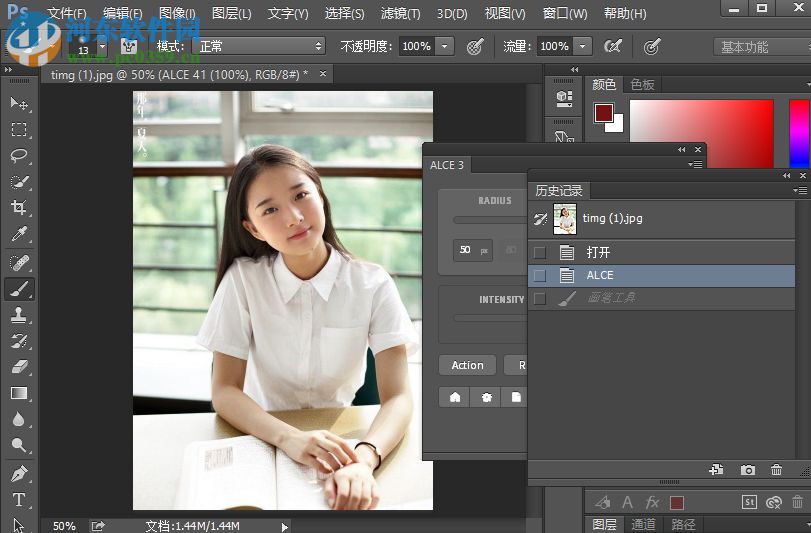Open the ALCE 3 panel flyout menu

[695, 164]
